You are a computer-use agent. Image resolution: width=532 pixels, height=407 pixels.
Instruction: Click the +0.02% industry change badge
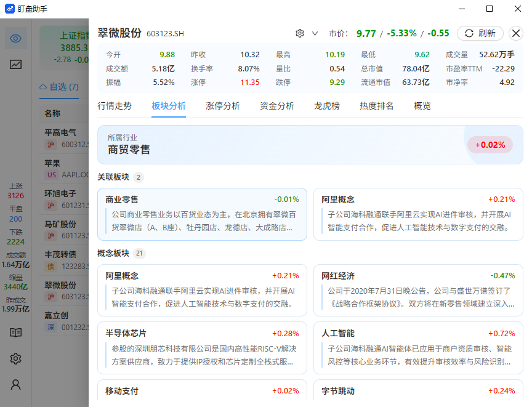click(x=490, y=145)
